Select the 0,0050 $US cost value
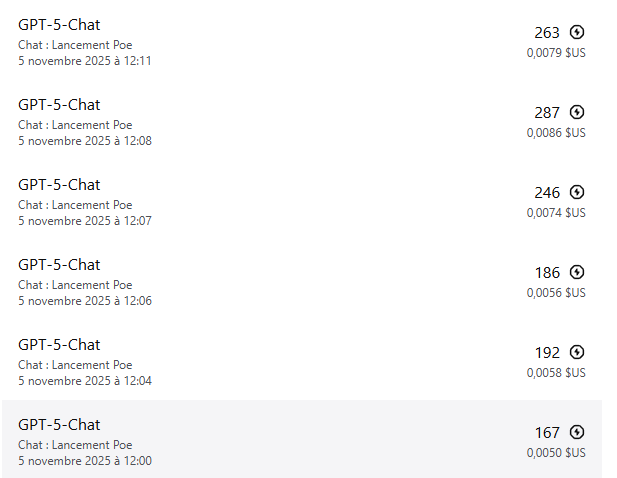The width and height of the screenshot is (617, 478). pos(556,453)
